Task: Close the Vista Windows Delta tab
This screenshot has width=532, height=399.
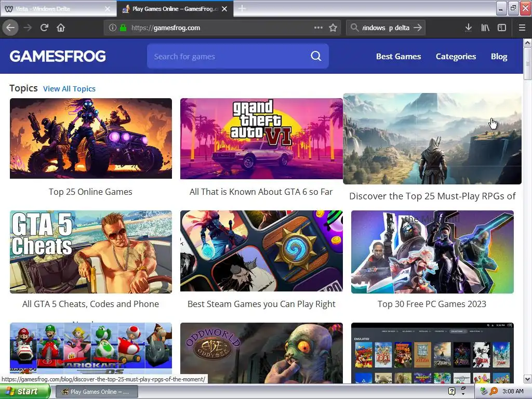Action: point(108,9)
